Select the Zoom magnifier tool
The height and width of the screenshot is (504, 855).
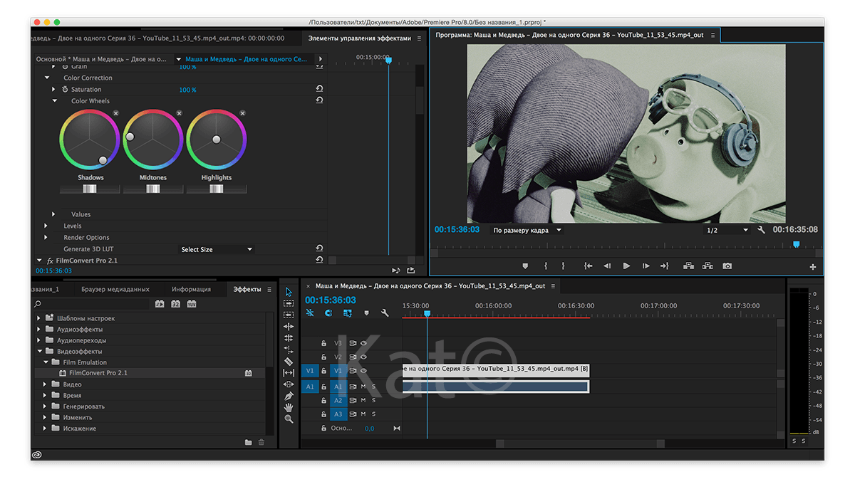pos(289,419)
